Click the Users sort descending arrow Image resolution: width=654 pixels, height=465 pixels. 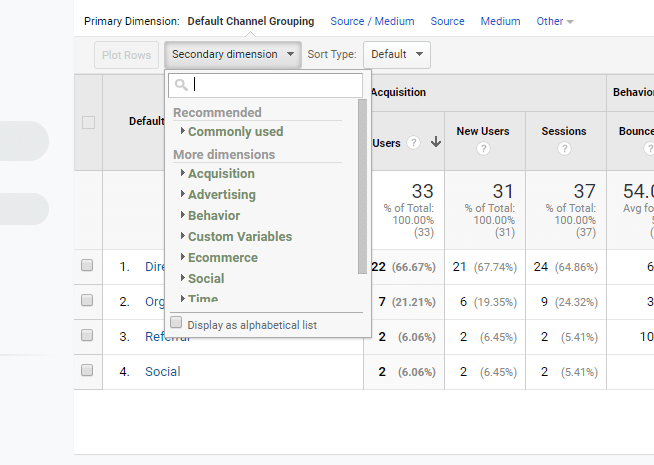tap(436, 142)
